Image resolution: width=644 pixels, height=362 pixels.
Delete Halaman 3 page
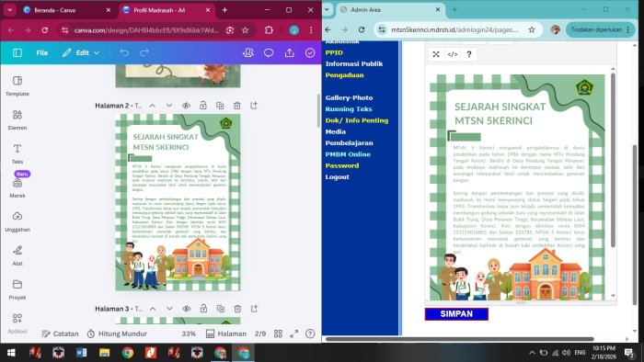pyautogui.click(x=237, y=309)
